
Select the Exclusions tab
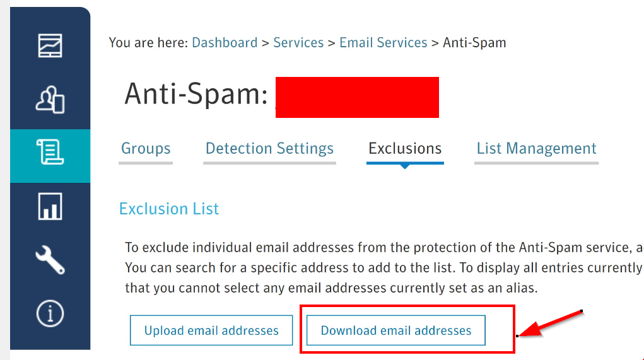click(405, 149)
